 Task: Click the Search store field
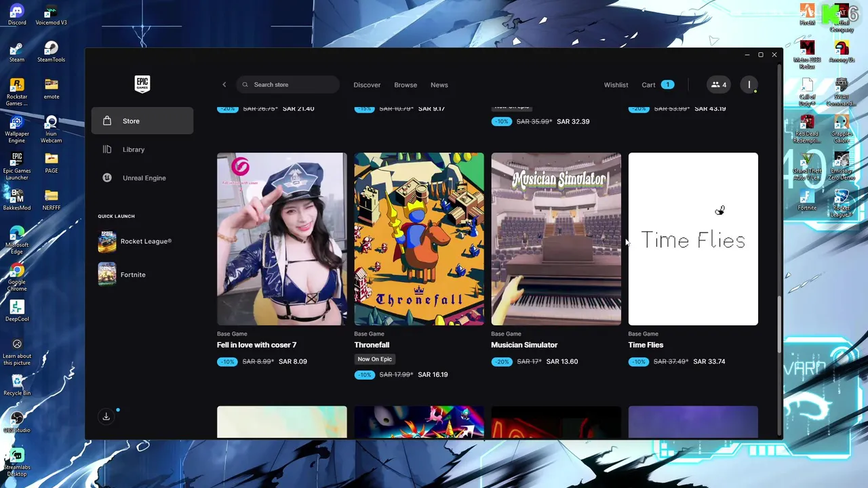(288, 85)
